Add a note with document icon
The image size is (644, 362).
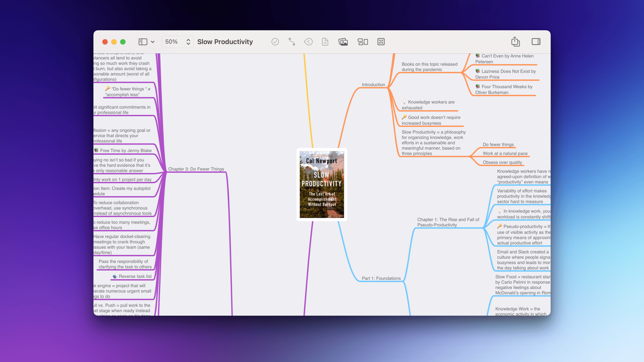(x=325, y=42)
